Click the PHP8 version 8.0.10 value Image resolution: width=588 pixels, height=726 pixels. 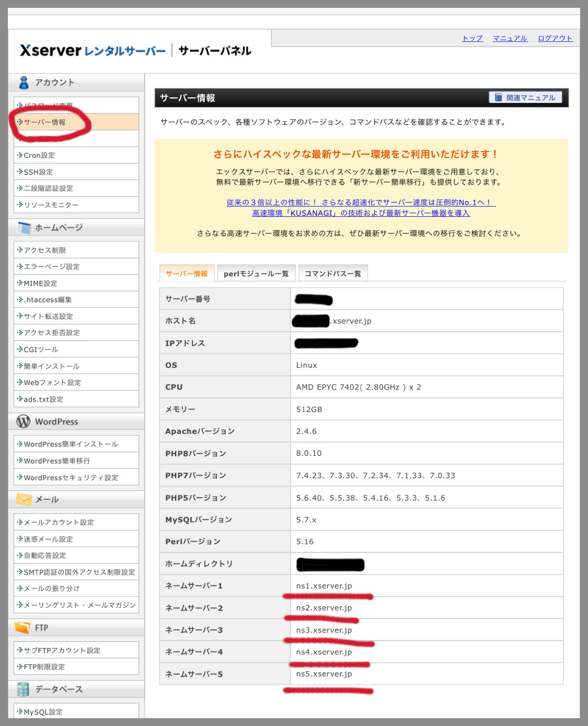pos(309,453)
